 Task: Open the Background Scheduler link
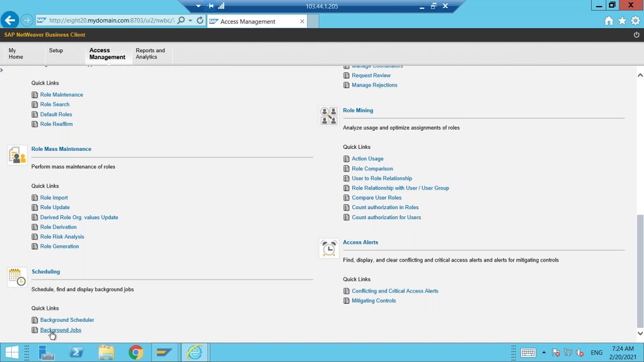67,320
